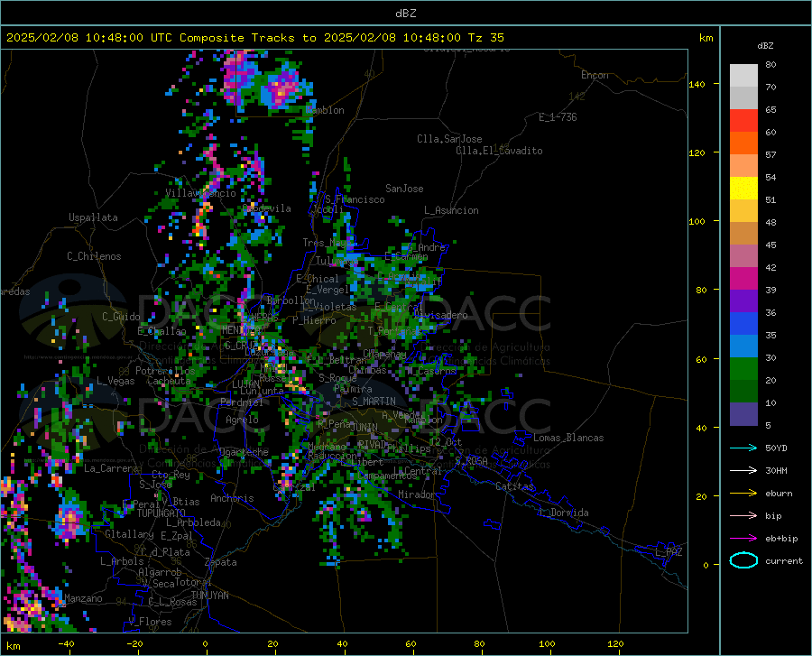Click the P_Hierro map label
Image resolution: width=812 pixels, height=656 pixels.
coord(314,320)
